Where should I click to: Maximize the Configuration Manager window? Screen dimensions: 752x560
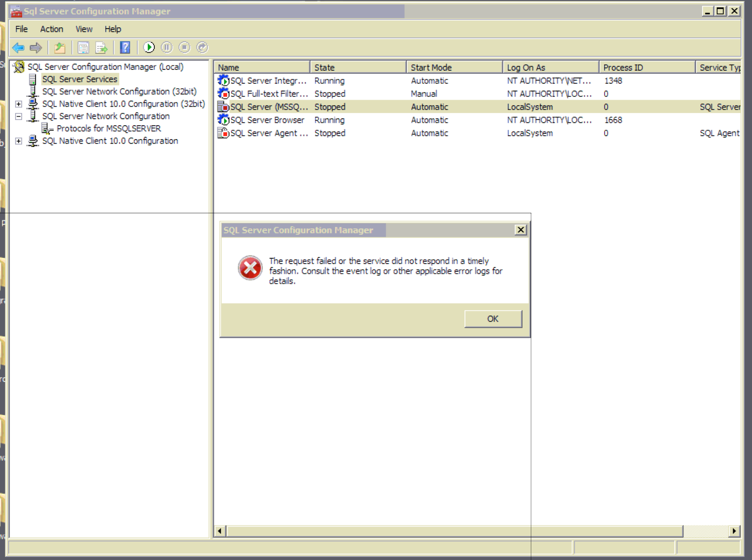pyautogui.click(x=721, y=11)
